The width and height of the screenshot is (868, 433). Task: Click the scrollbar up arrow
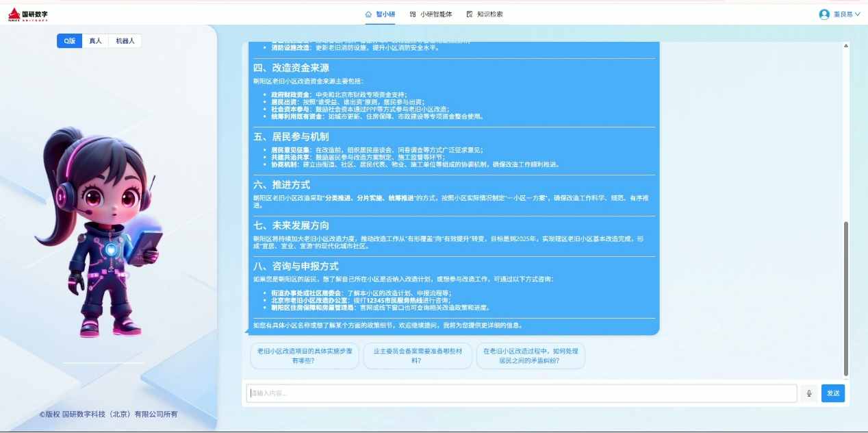(846, 46)
